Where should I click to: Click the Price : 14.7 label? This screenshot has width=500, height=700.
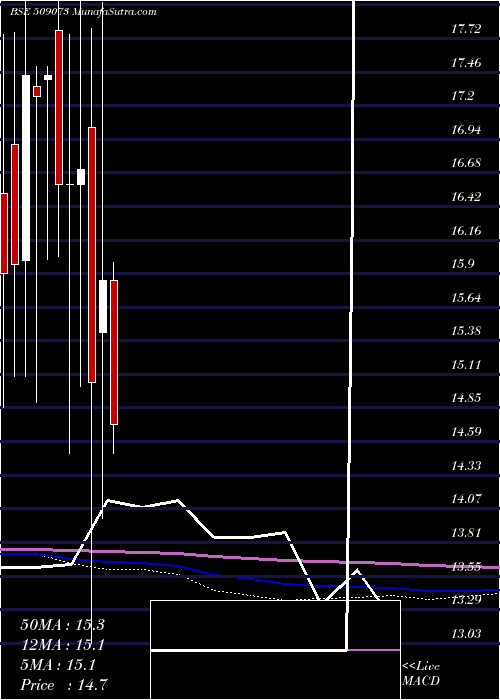coord(64,685)
